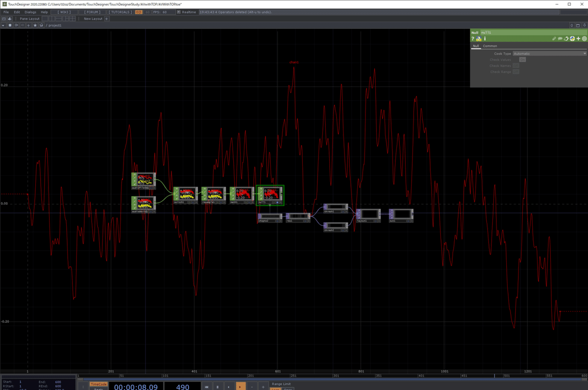The image size is (588, 390).
Task: Select the thresh2 TOP node
Action: [336, 227]
